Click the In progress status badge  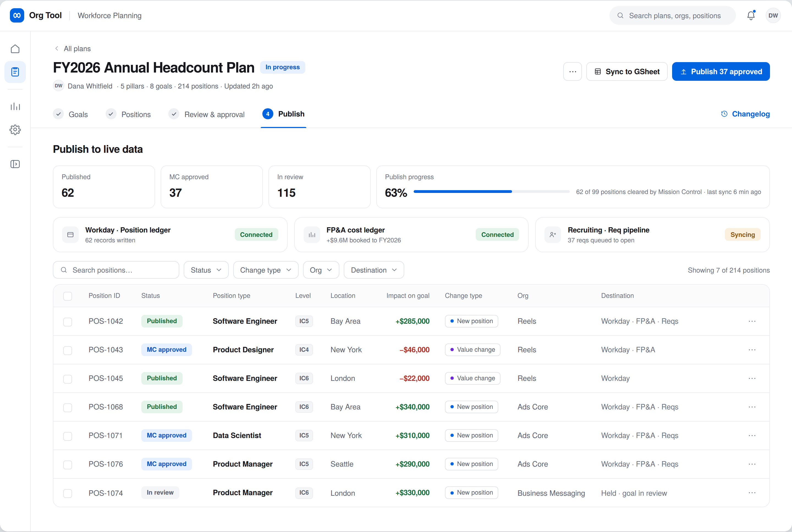(282, 67)
